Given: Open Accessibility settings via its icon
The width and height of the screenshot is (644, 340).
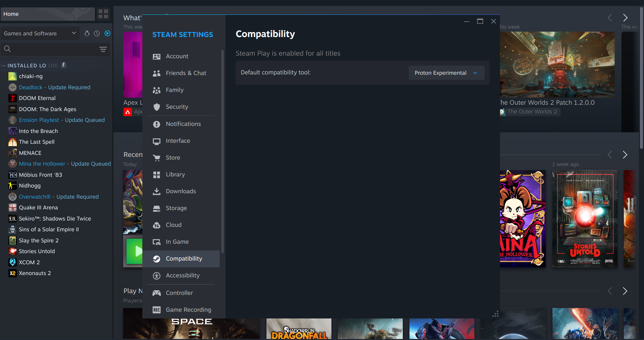Looking at the screenshot, I should pos(156,276).
